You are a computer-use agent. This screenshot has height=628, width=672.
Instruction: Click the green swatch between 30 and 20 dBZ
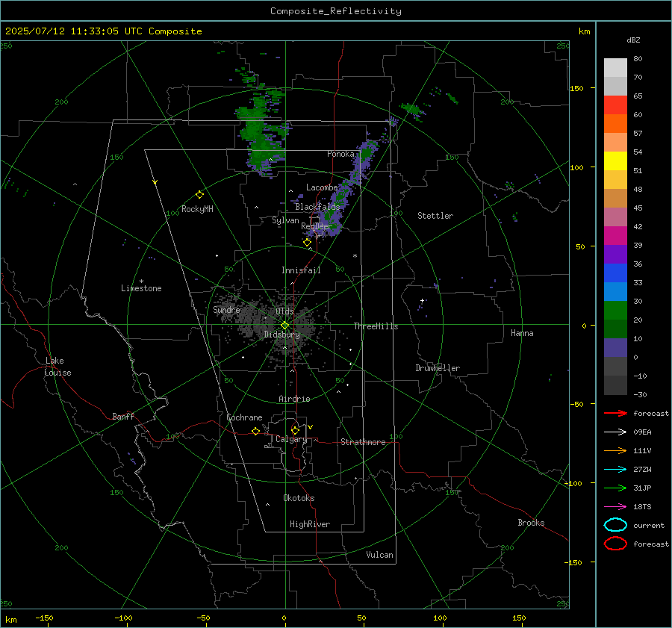(x=615, y=310)
